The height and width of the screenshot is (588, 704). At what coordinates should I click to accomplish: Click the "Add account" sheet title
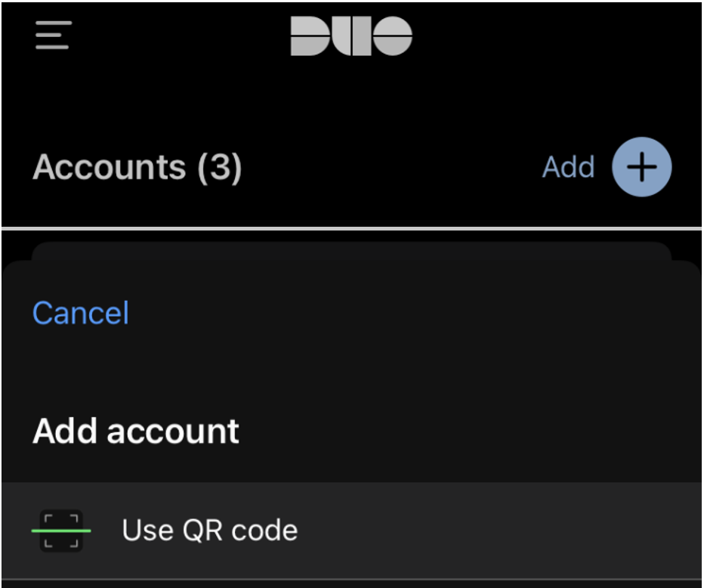point(136,431)
